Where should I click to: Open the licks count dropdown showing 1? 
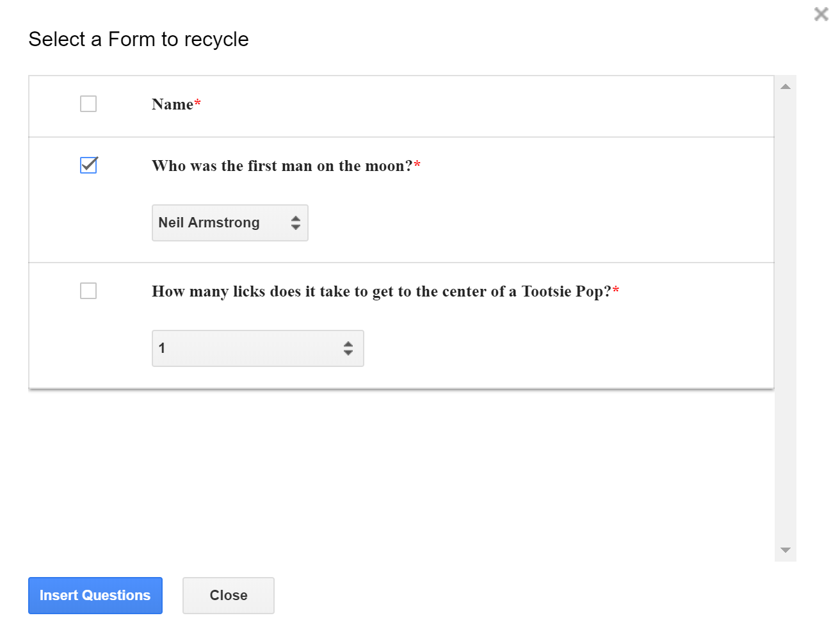[246, 348]
